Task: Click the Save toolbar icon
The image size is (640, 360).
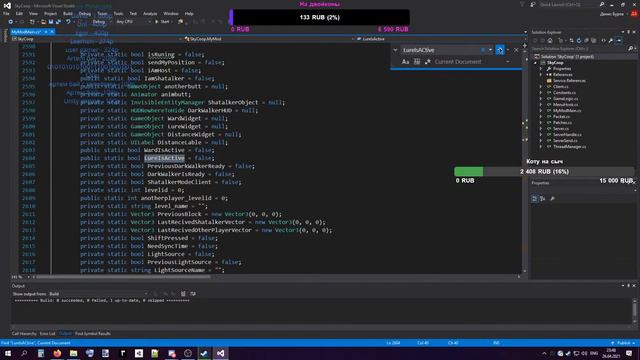Action: pos(51,22)
